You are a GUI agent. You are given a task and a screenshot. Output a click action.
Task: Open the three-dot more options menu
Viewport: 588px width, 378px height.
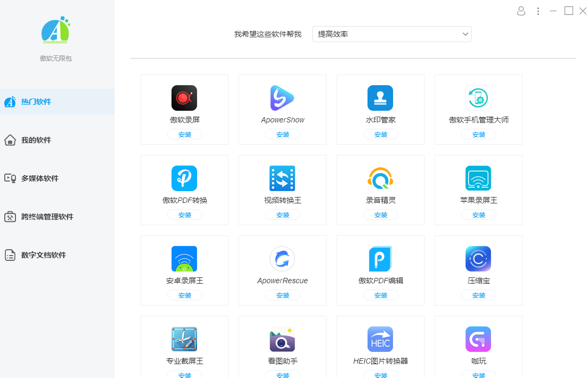[x=538, y=11]
